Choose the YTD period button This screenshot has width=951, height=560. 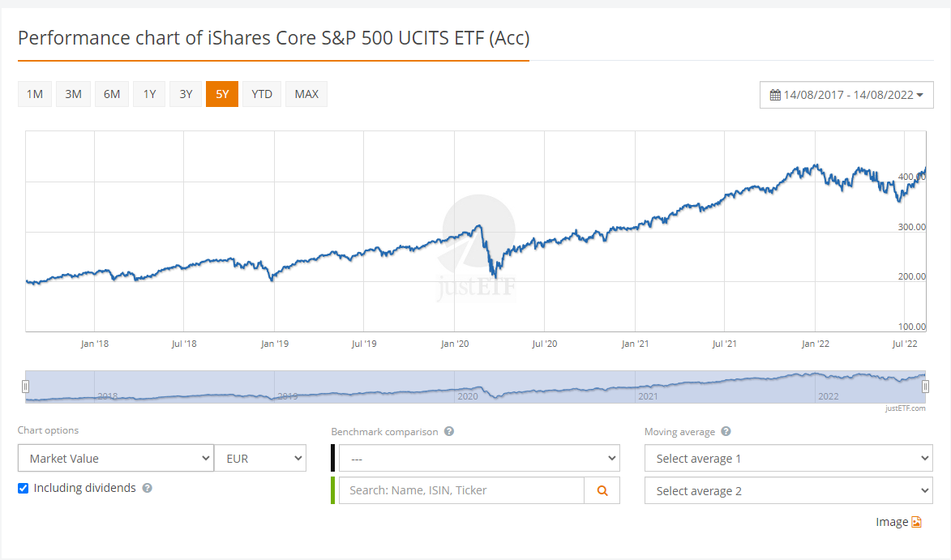click(x=261, y=94)
